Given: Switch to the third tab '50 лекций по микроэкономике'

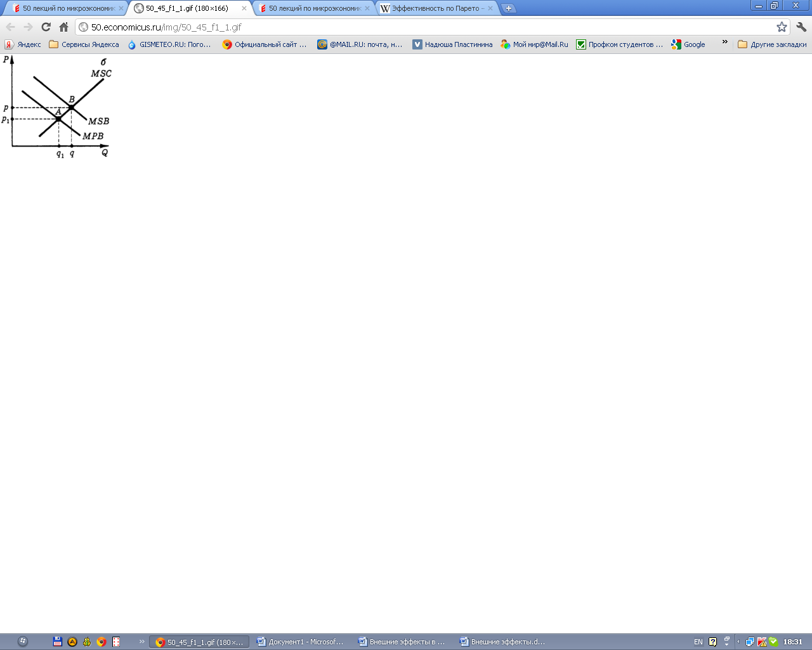Looking at the screenshot, I should tap(315, 8).
